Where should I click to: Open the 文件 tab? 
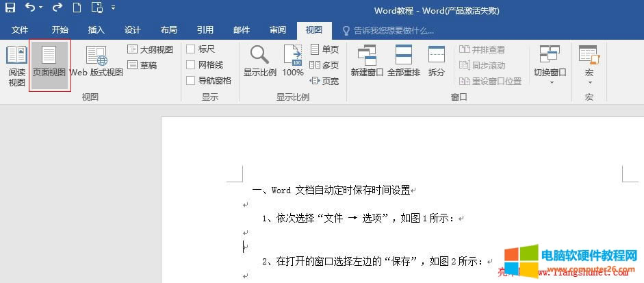click(20, 30)
